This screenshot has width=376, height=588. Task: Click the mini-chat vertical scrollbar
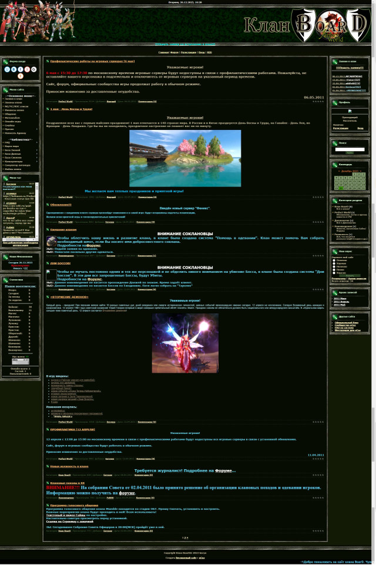(37, 210)
